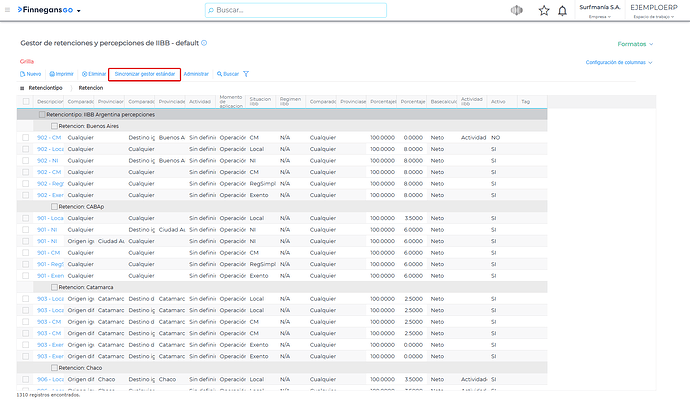Viewport: 690px width, 402px height.
Task: Click the Retencion grouping chip
Action: click(x=91, y=88)
